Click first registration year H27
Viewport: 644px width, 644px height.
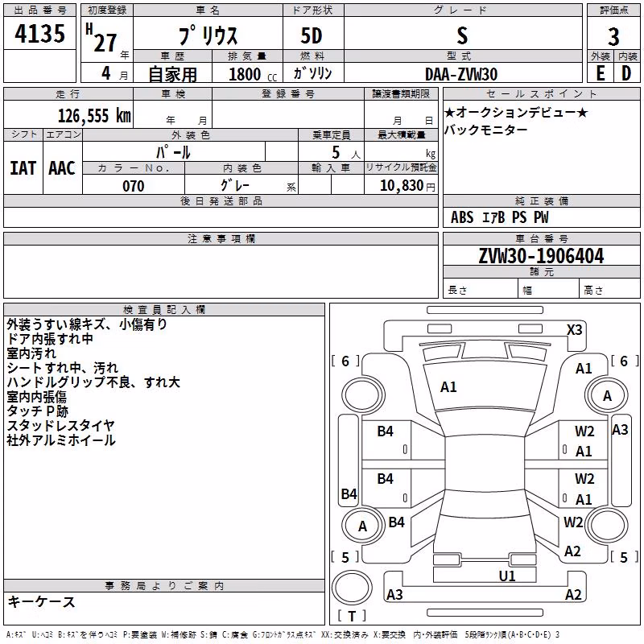(x=101, y=37)
